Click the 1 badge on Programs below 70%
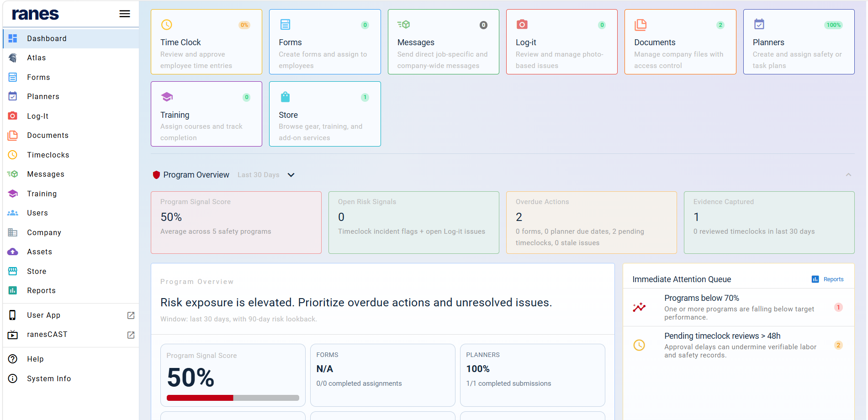The height and width of the screenshot is (420, 868). coord(838,307)
